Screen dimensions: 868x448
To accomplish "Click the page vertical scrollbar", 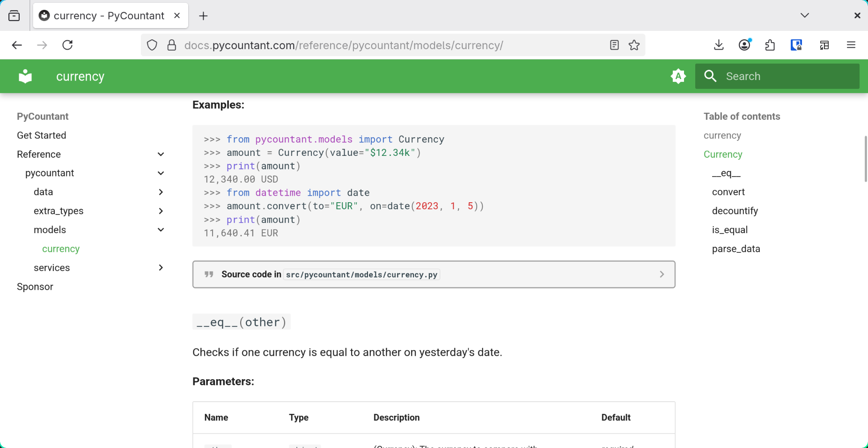I will click(x=865, y=159).
